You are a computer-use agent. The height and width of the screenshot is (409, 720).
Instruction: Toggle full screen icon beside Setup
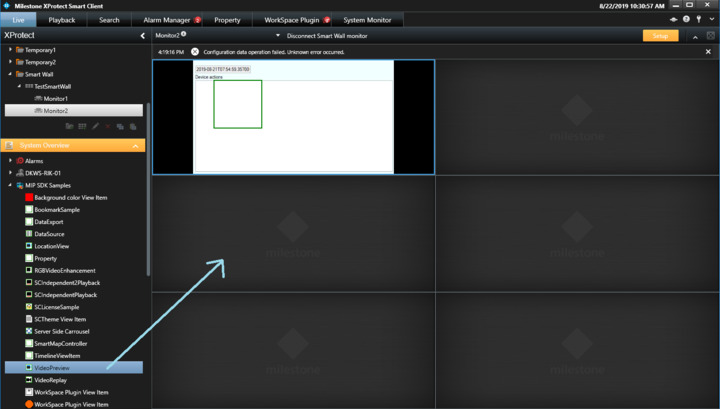click(x=710, y=36)
